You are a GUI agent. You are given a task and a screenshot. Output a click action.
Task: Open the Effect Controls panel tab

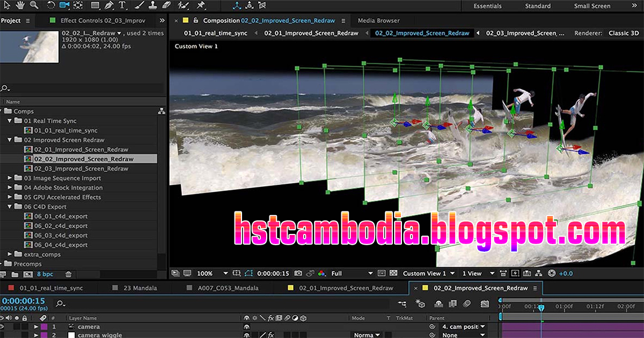tap(102, 20)
